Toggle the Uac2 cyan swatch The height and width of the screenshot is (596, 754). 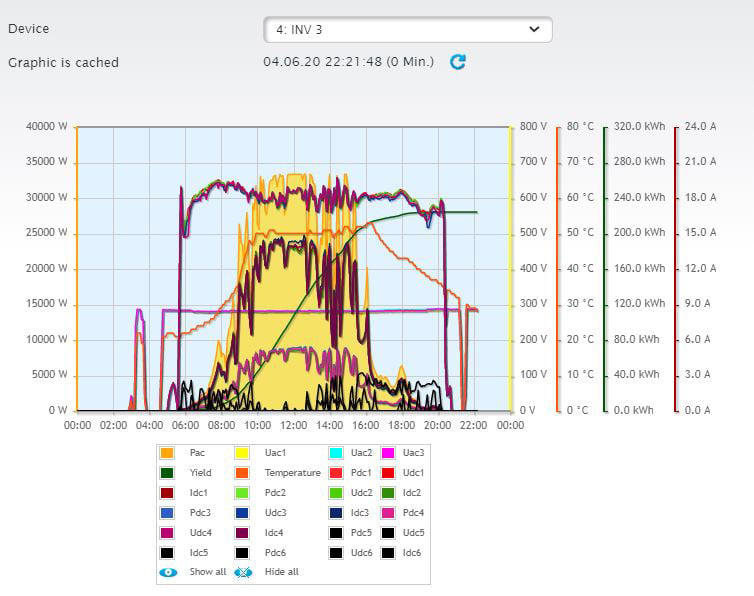[336, 453]
